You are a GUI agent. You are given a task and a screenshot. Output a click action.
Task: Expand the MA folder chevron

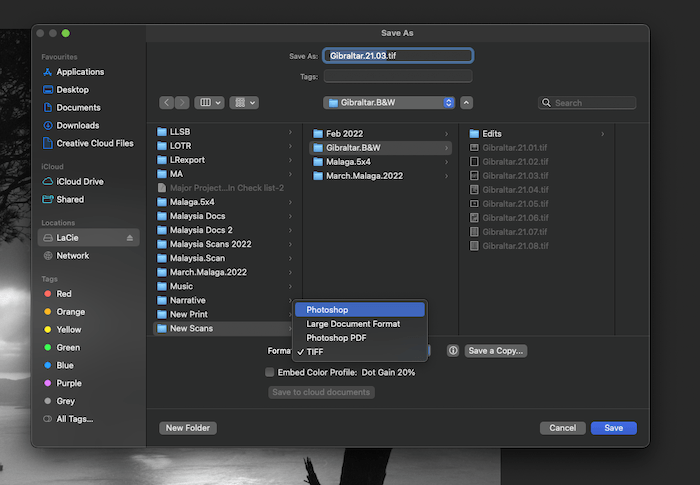coord(291,174)
